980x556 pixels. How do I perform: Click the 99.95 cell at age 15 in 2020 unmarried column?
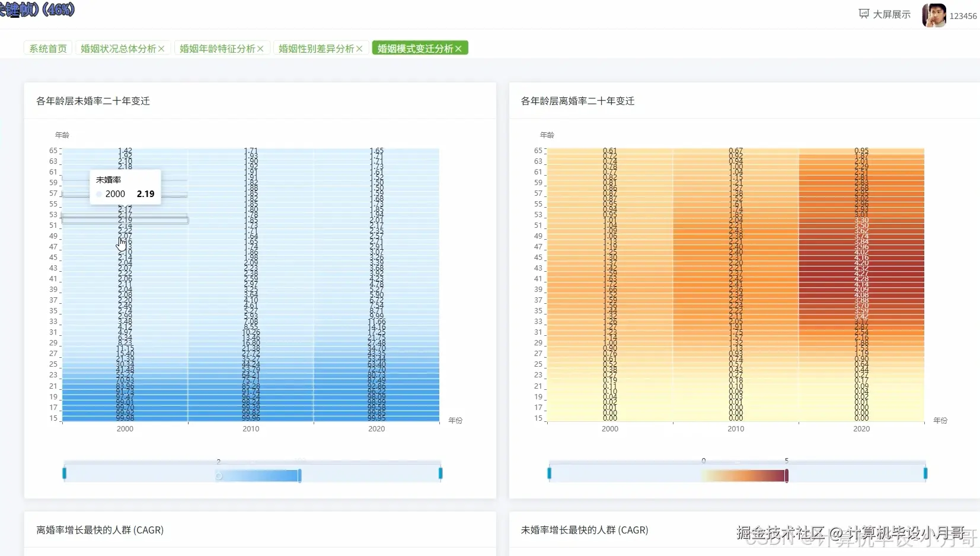(x=376, y=418)
